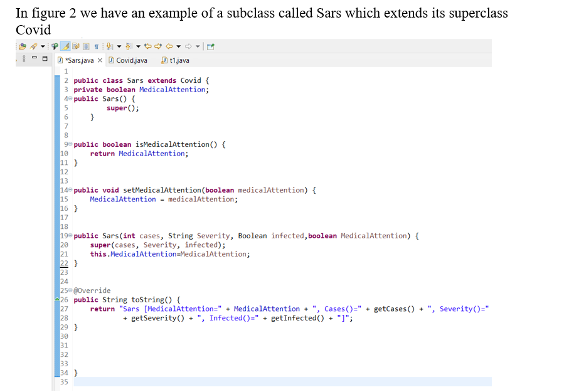
Task: Open the t1.java tab
Action: 178,61
